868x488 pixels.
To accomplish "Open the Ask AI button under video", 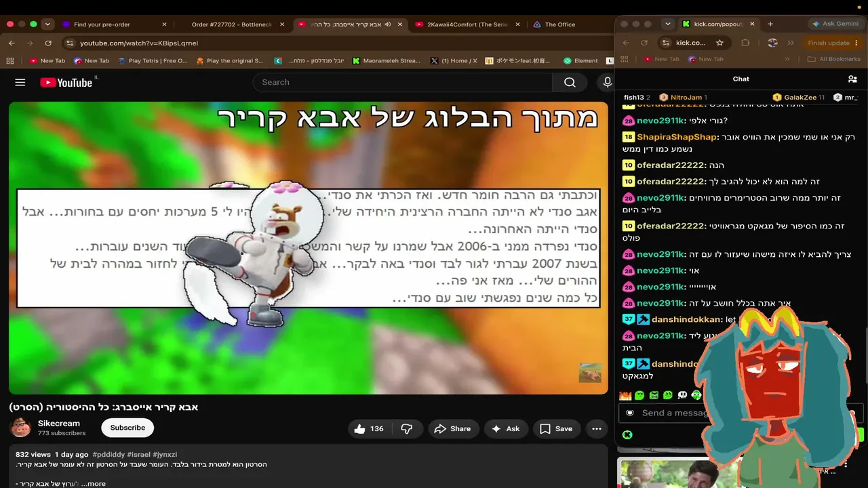I will (x=506, y=428).
